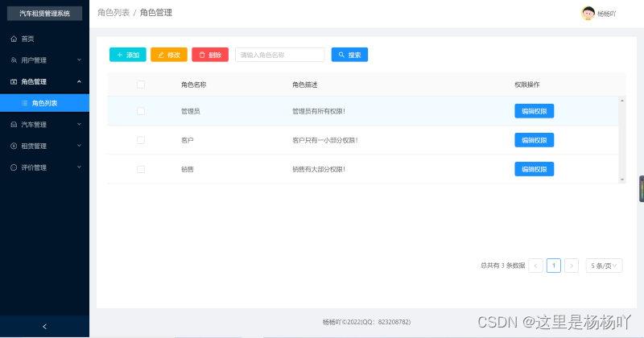The width and height of the screenshot is (644, 338).
Task: Expand the 评价管理 submenu chevron
Action: (79, 167)
